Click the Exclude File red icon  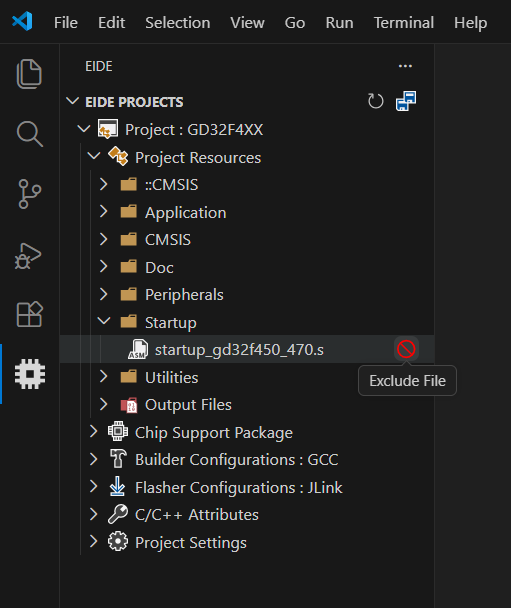tap(406, 349)
